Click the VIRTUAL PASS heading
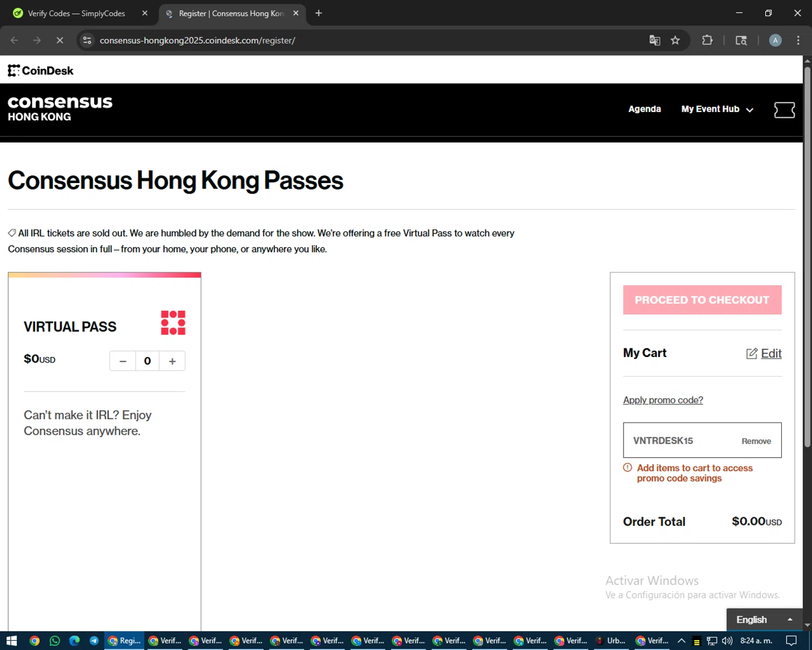The height and width of the screenshot is (650, 812). pyautogui.click(x=70, y=327)
